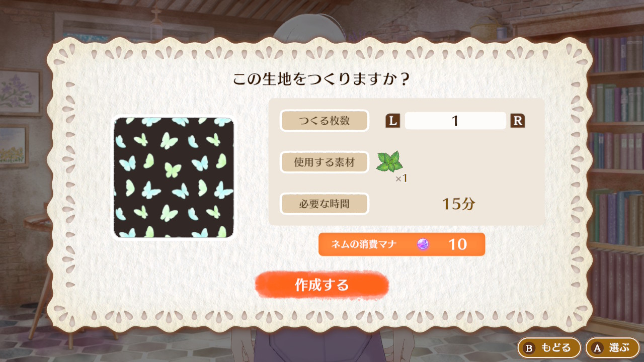644x362 pixels.
Task: Click the もどる back button
Action: (x=549, y=347)
